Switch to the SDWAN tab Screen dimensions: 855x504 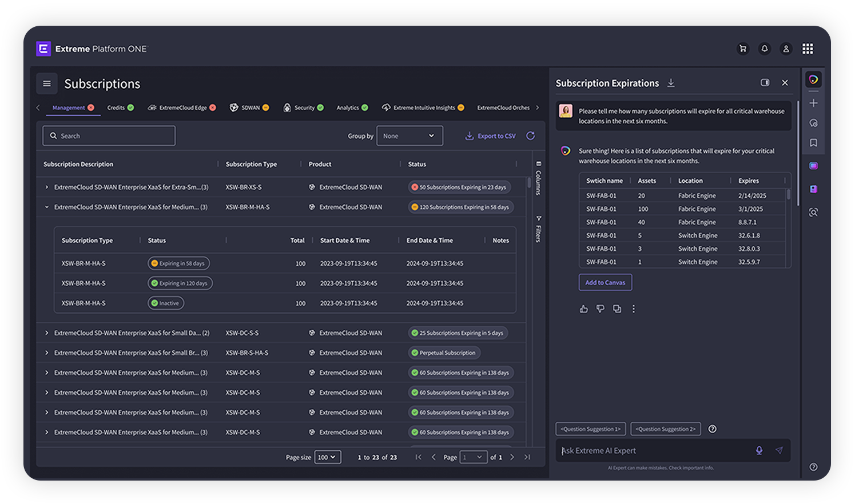(249, 108)
